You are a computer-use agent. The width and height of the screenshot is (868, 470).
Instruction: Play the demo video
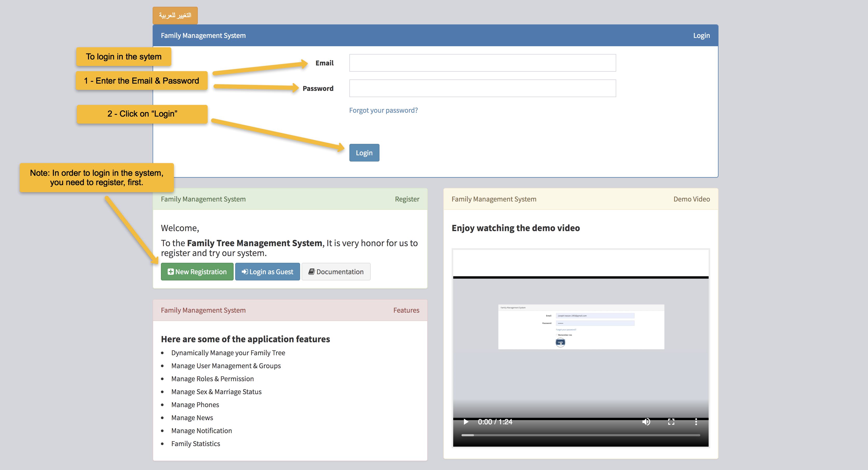[466, 422]
